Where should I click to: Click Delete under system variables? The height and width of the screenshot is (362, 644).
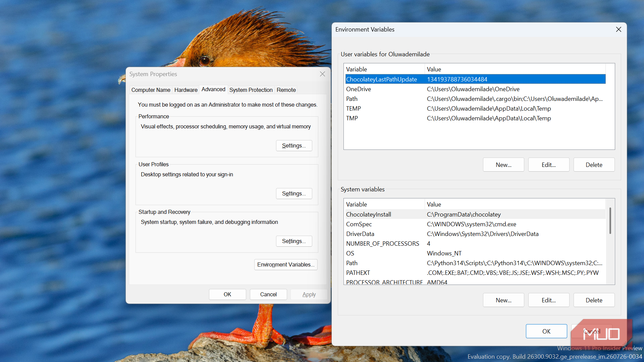[x=594, y=300]
